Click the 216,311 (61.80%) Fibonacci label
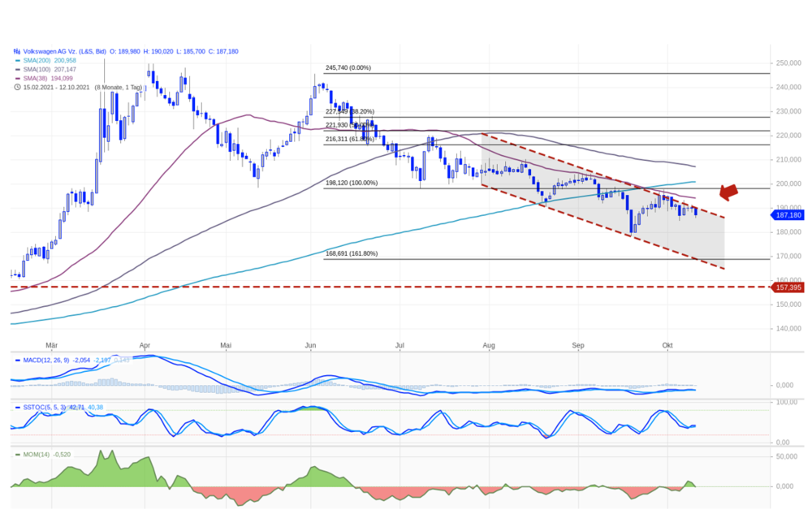 point(349,139)
